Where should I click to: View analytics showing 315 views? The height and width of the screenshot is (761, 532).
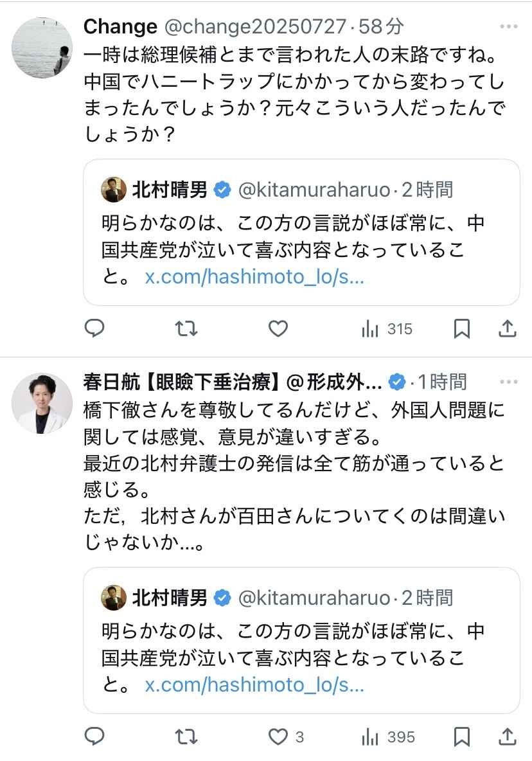(387, 329)
